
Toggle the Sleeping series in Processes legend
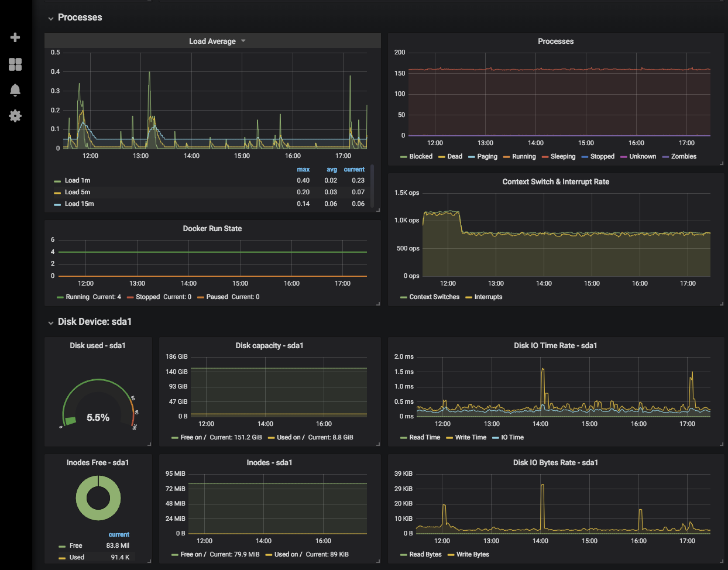coord(562,156)
